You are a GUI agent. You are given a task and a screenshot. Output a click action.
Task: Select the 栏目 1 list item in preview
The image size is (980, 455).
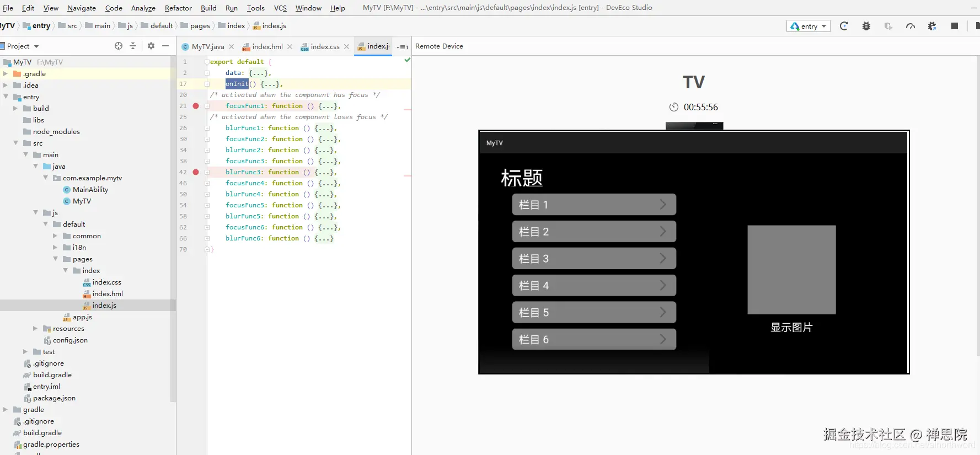tap(594, 205)
